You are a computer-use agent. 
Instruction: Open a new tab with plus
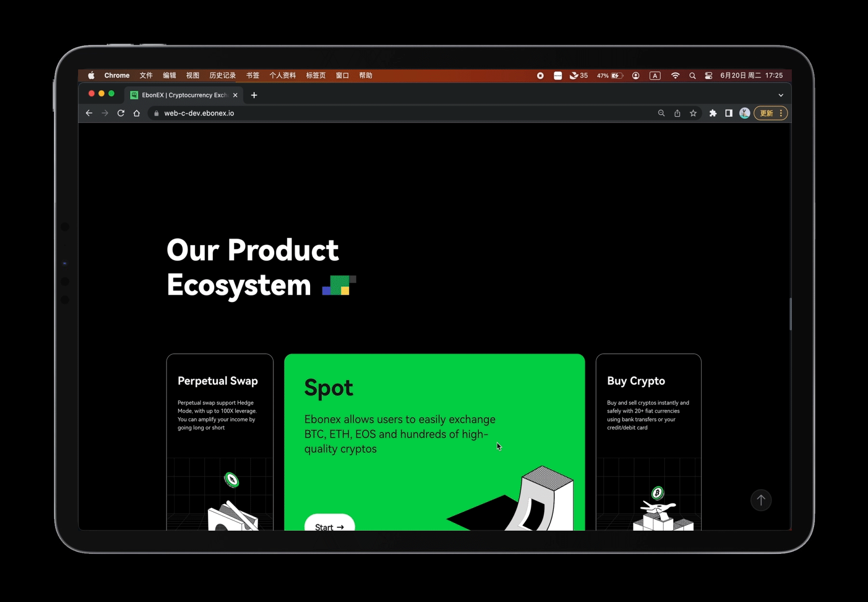[254, 95]
